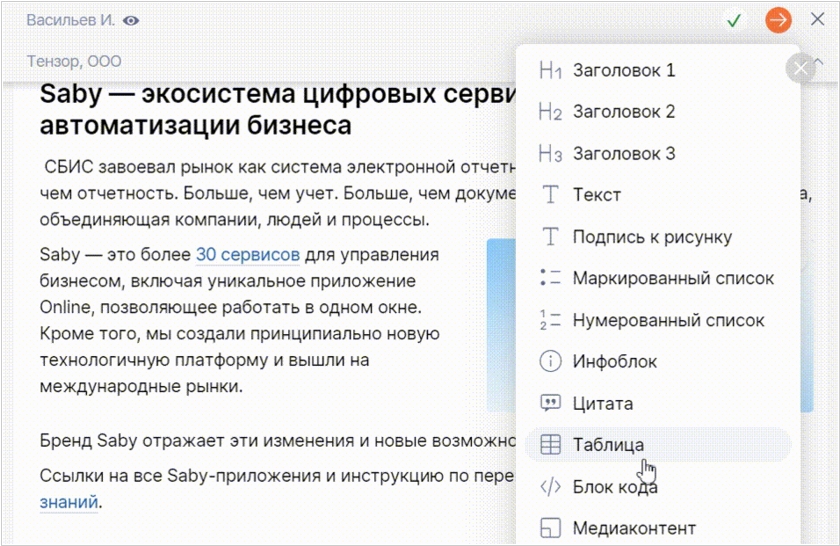Choose Заголовок 3 from the menu
The height and width of the screenshot is (546, 840).
[x=658, y=153]
